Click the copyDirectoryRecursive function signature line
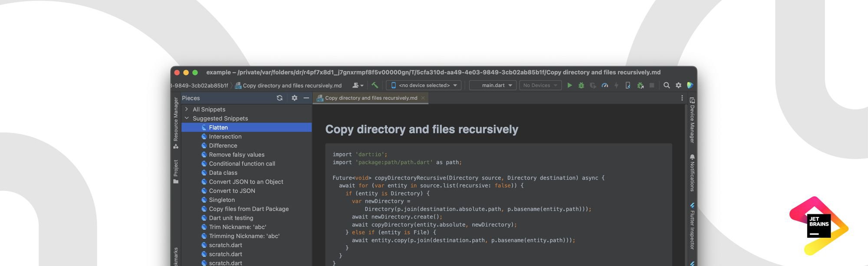This screenshot has width=868, height=266. point(468,178)
